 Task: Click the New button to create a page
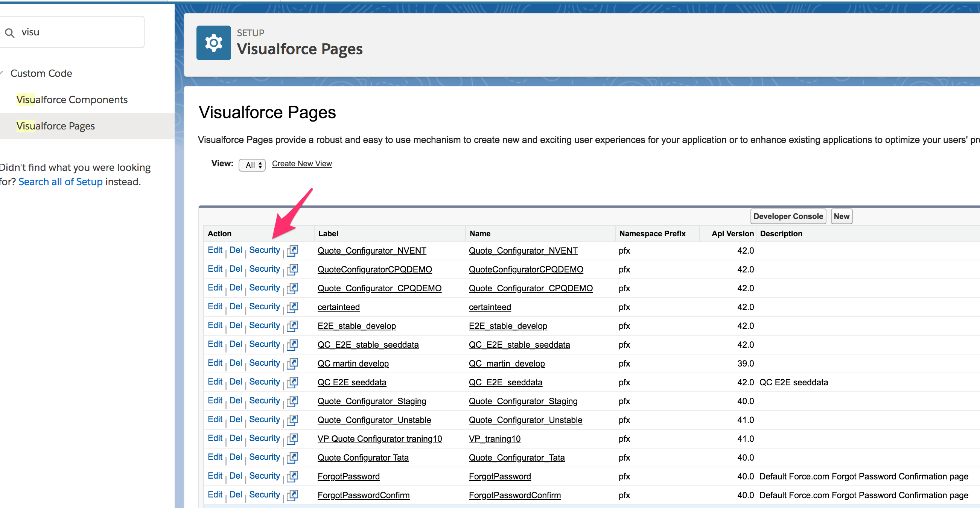842,216
